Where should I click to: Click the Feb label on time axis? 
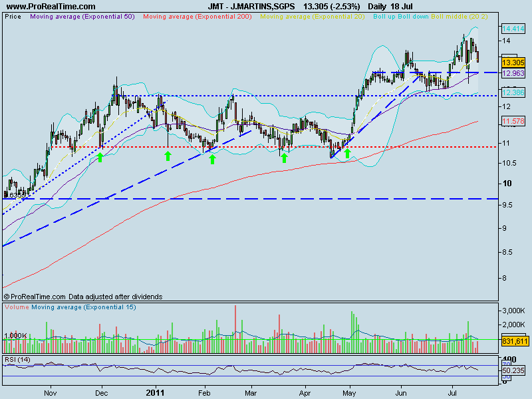coord(204,393)
